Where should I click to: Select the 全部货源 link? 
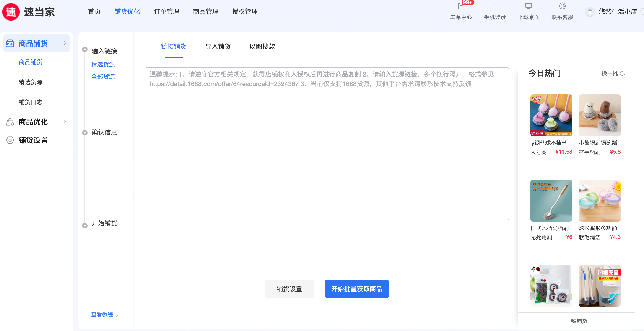(x=103, y=77)
